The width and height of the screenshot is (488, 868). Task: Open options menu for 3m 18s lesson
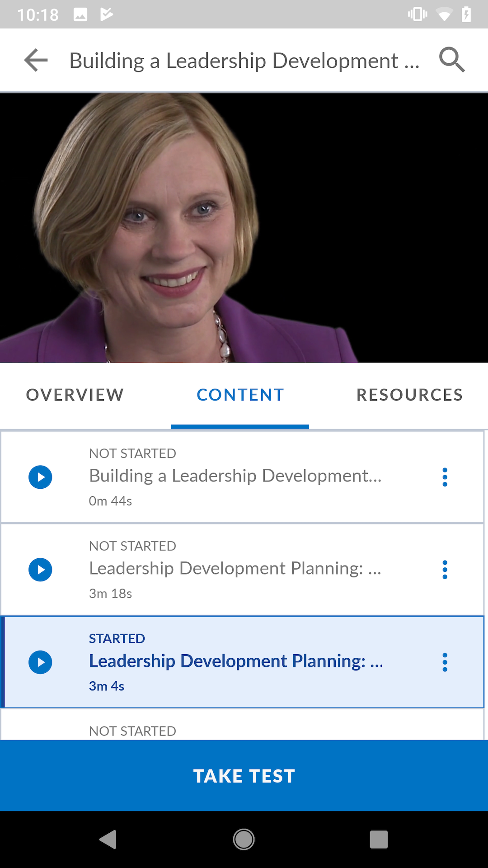coord(445,570)
